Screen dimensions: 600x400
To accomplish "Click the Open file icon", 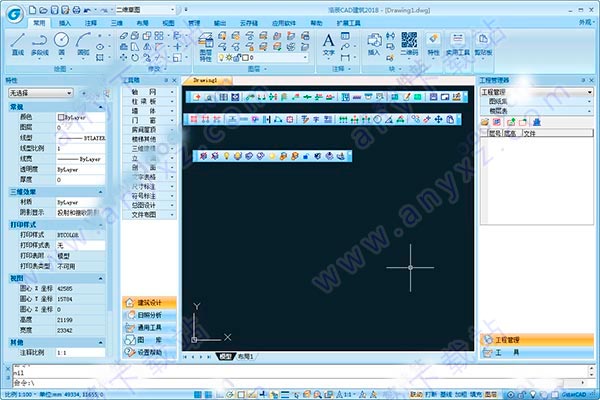I will (x=44, y=10).
